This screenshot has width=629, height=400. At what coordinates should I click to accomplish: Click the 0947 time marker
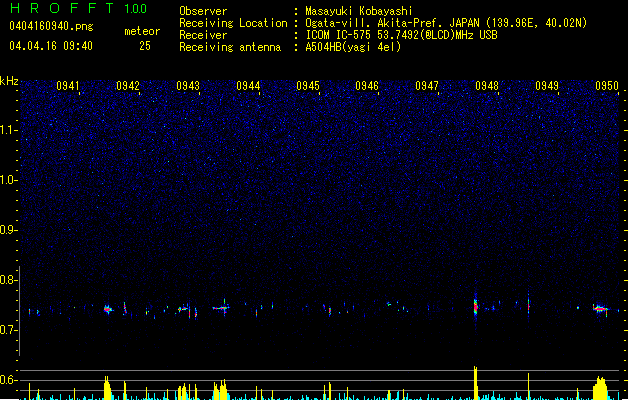pos(427,86)
